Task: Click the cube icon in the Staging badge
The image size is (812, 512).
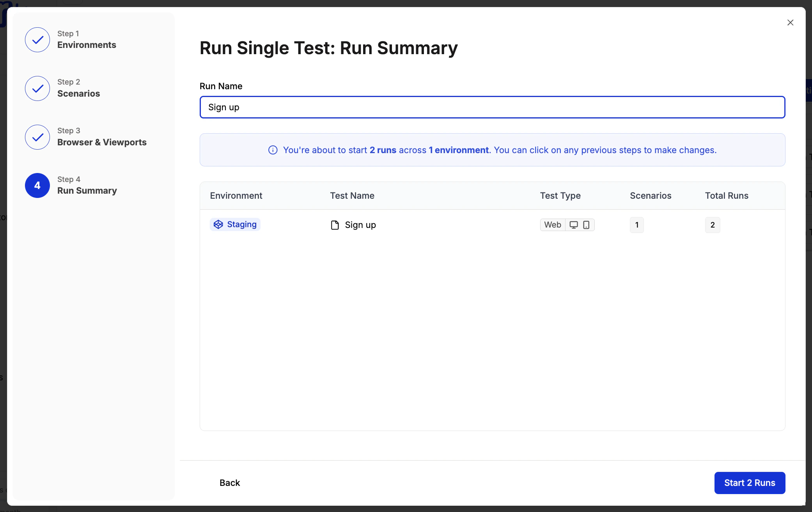Action: pyautogui.click(x=218, y=224)
